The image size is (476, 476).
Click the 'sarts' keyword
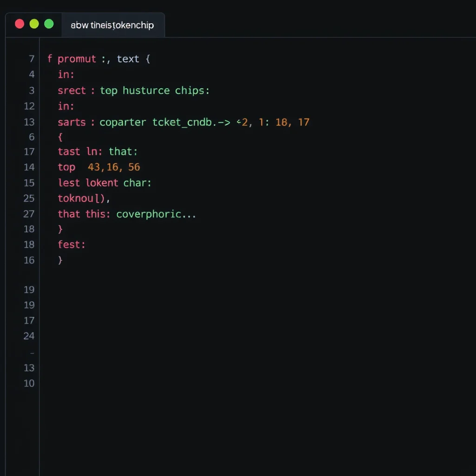[72, 122]
